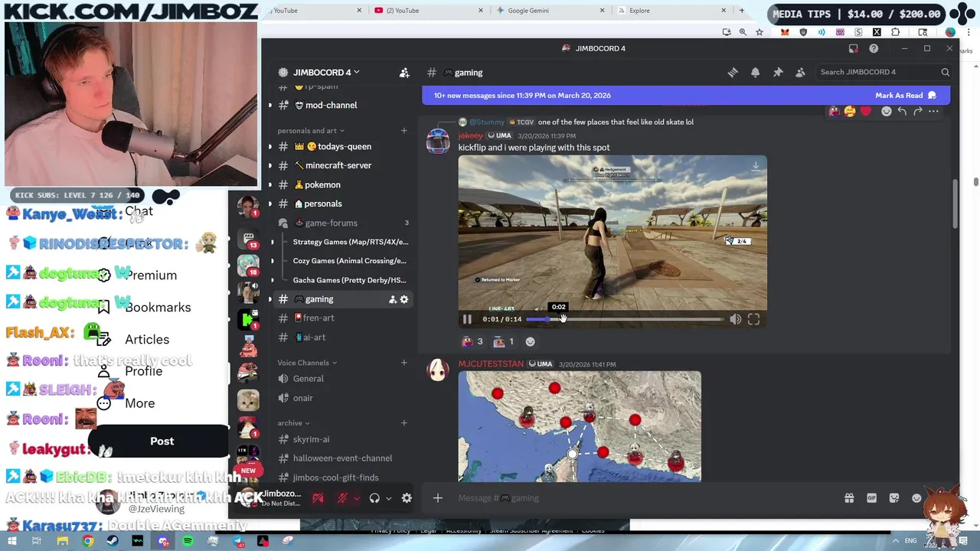
Task: Click the new messages since March 20 banner
Action: tap(522, 96)
